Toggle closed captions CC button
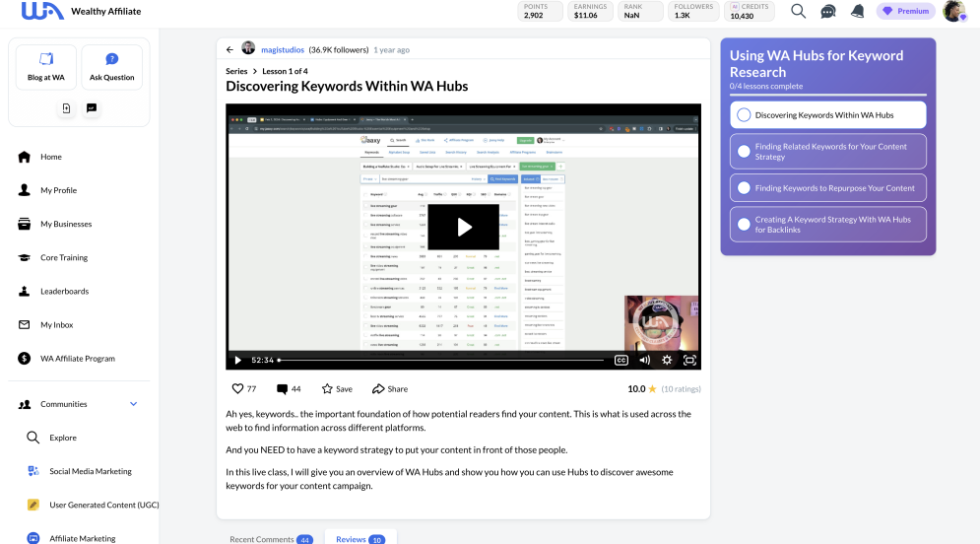 pyautogui.click(x=621, y=360)
